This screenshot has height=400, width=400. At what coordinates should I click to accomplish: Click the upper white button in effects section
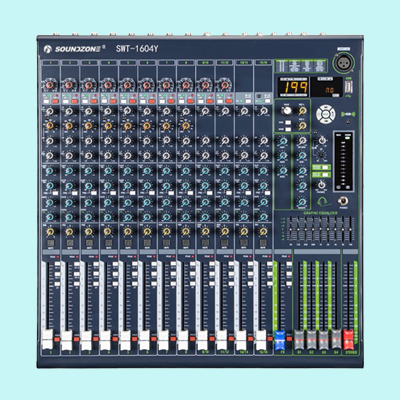pos(288,122)
